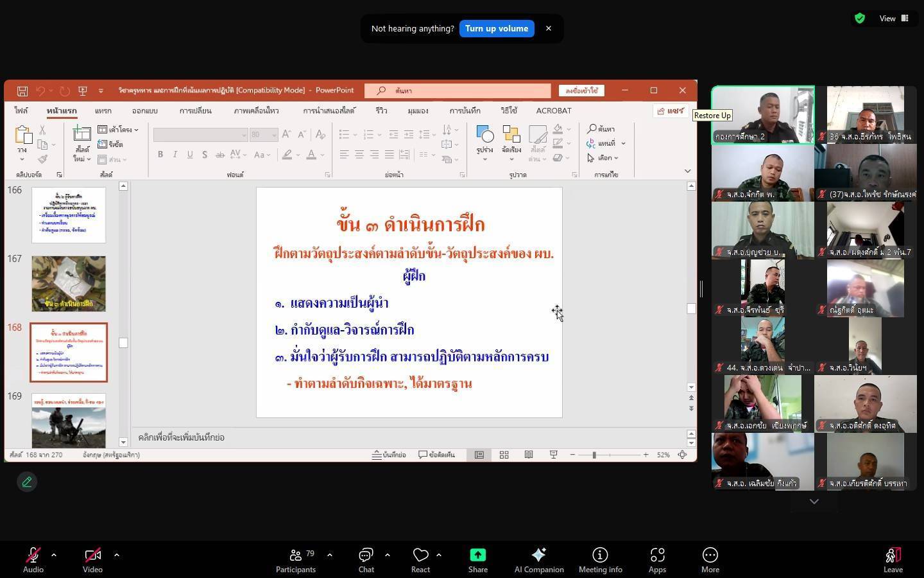Show more participants with down chevron
This screenshot has width=924, height=578.
(x=814, y=502)
